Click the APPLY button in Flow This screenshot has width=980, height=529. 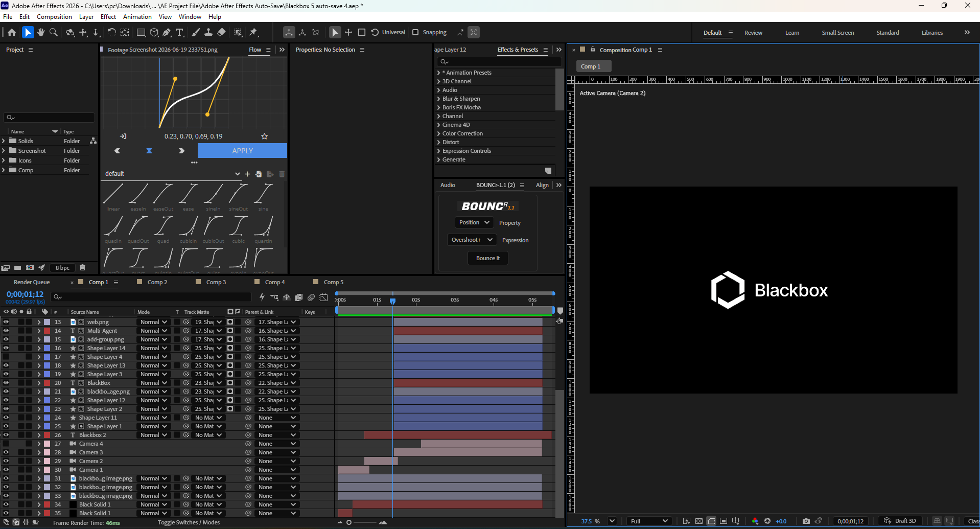click(242, 151)
